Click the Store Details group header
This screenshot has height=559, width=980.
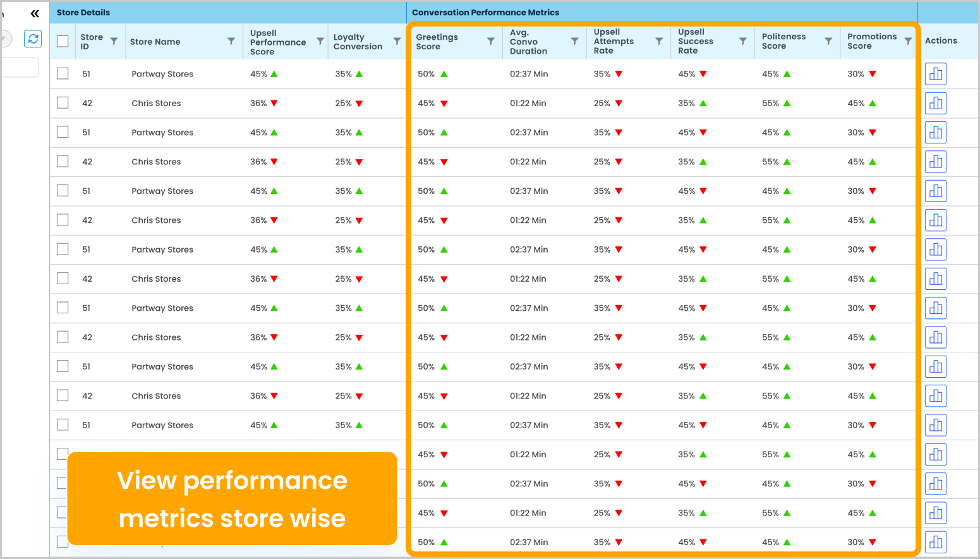(83, 13)
